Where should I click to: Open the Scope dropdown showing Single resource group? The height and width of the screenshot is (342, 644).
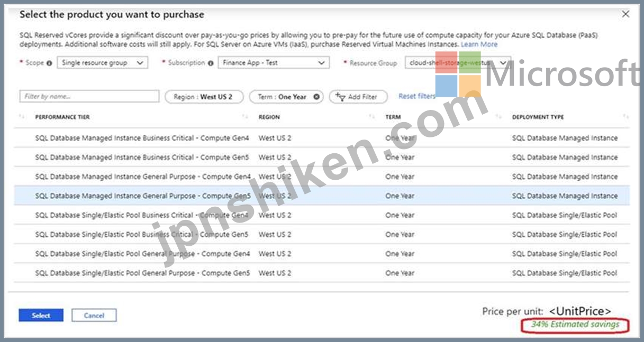(102, 62)
